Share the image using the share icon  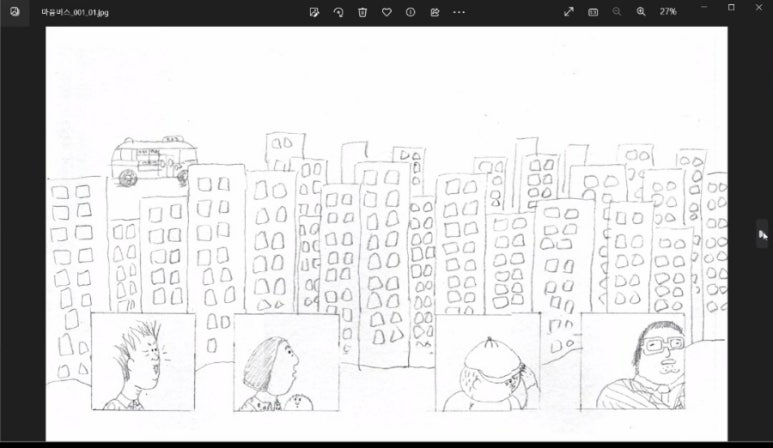(x=434, y=12)
